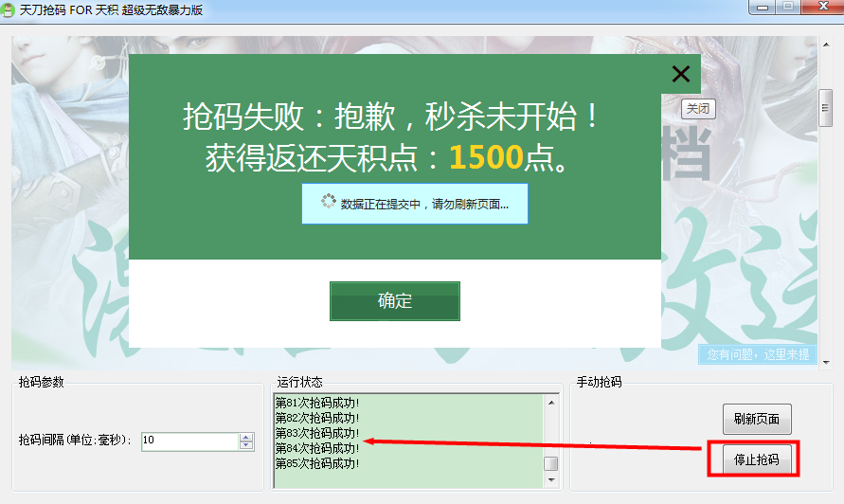Select log line 第81次抢码成功!
The height and width of the screenshot is (504, 844).
tap(317, 403)
